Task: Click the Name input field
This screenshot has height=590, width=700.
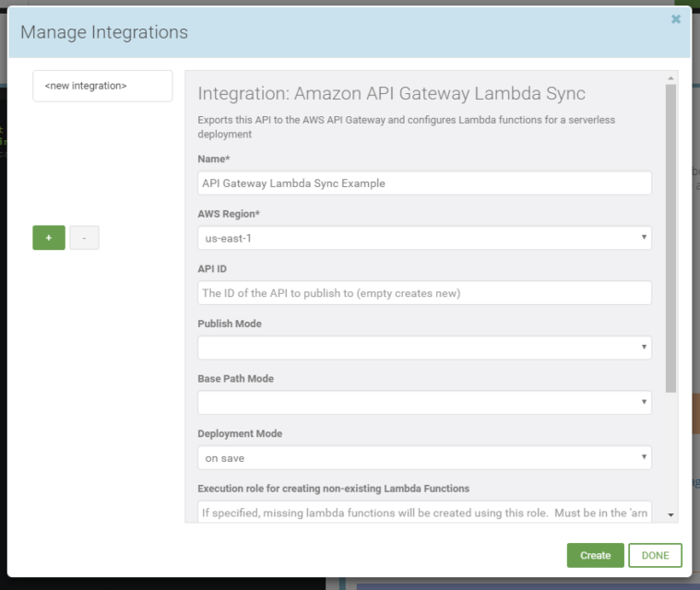Action: tap(424, 183)
